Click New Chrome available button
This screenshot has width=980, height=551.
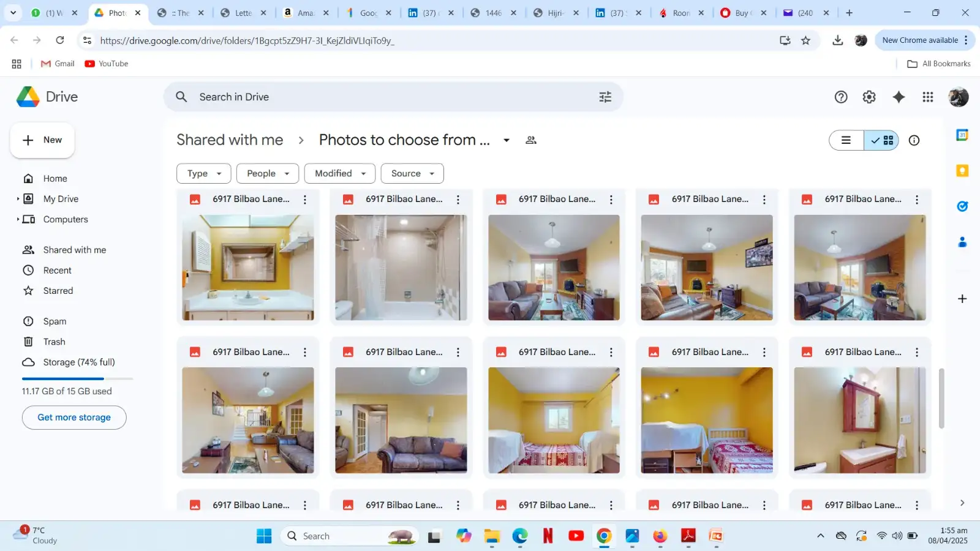[925, 40]
